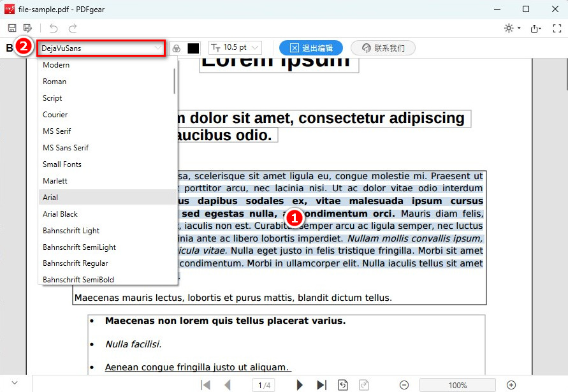The height and width of the screenshot is (392, 568).
Task: Open the brightness theme switcher
Action: (511, 28)
